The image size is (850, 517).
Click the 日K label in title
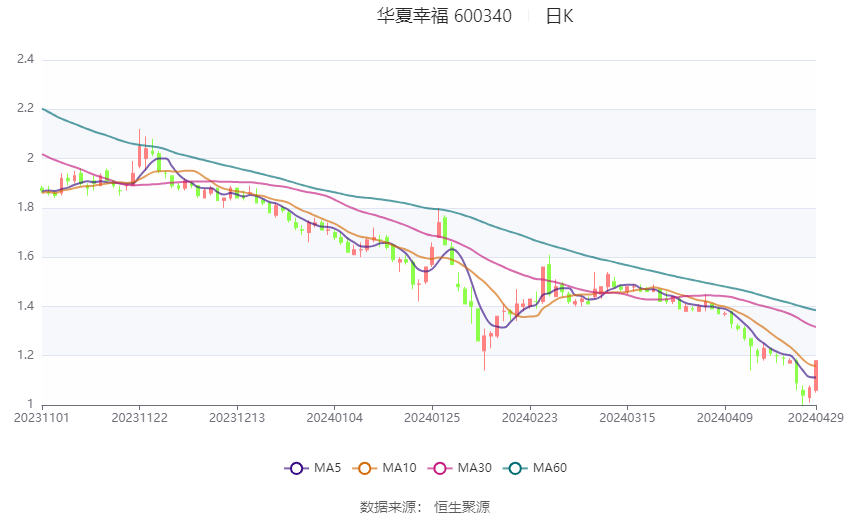pyautogui.click(x=559, y=16)
